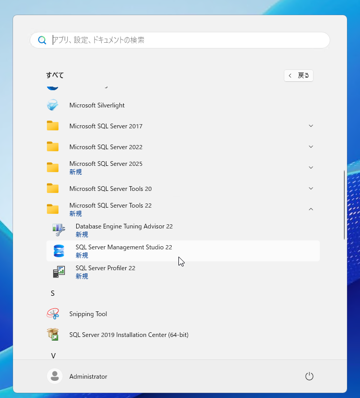Launch the SQL Server Management Studio 22 icon
Screen dimensions: 360x398
click(59, 251)
